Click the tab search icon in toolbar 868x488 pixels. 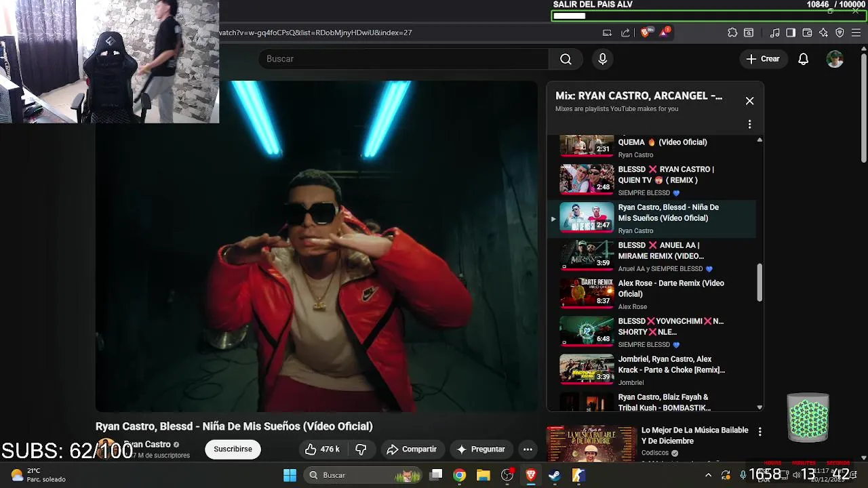[x=749, y=33]
